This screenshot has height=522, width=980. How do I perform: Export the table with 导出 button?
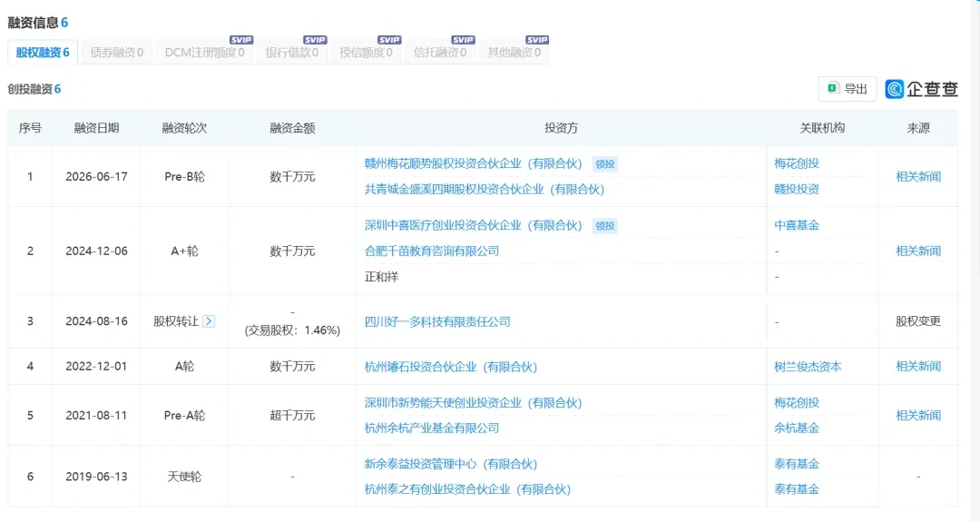[847, 89]
